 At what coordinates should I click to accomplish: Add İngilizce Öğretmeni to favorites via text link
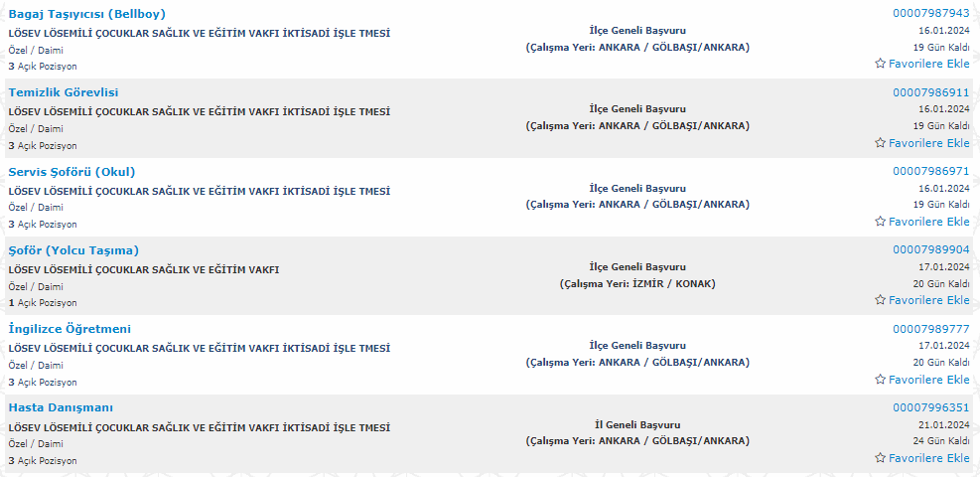click(929, 380)
